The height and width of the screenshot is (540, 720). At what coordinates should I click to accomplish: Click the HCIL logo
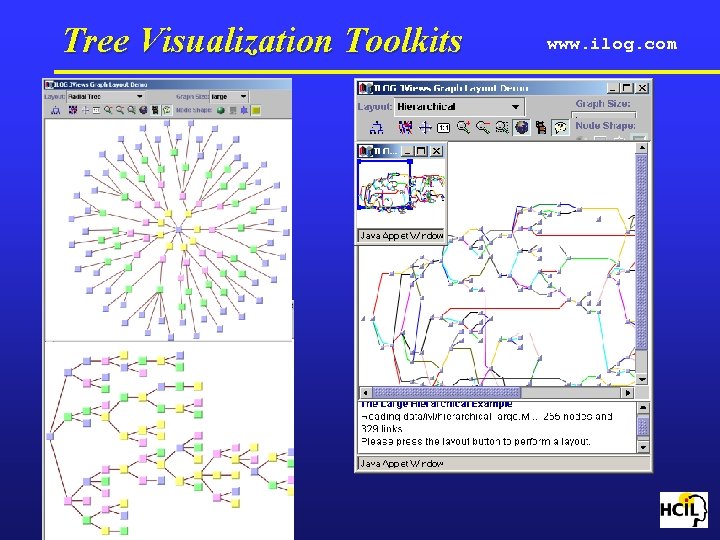[x=684, y=510]
